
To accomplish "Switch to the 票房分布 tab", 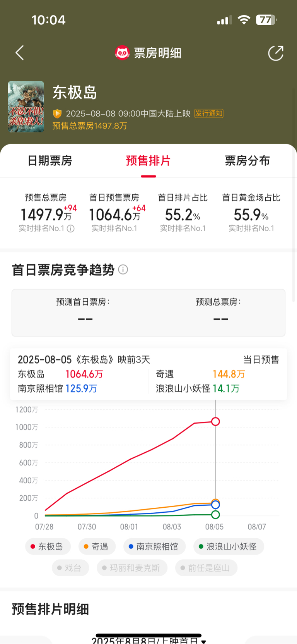I will click(x=247, y=161).
